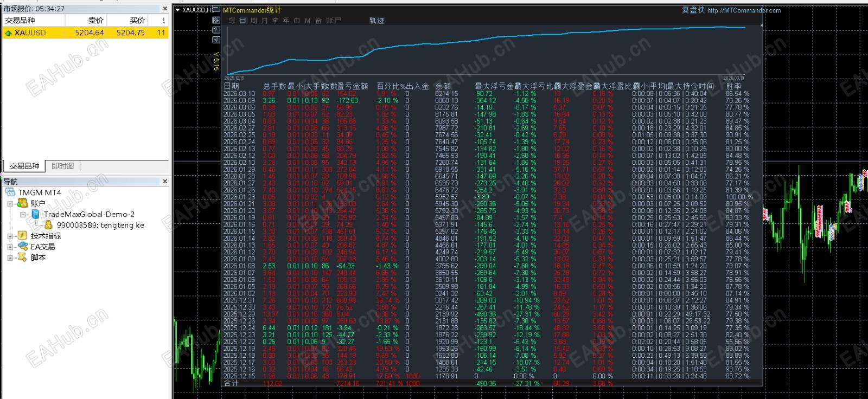Click the 卖价 column header

[86, 20]
